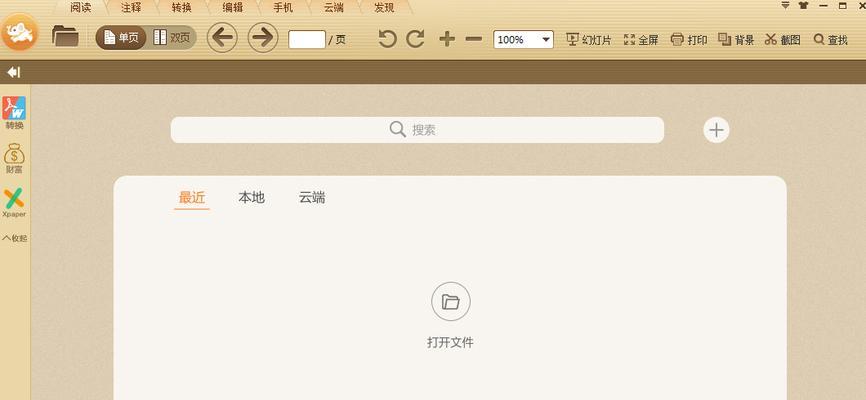
Task: Start slideshow mode (幻灯片)
Action: click(x=589, y=39)
